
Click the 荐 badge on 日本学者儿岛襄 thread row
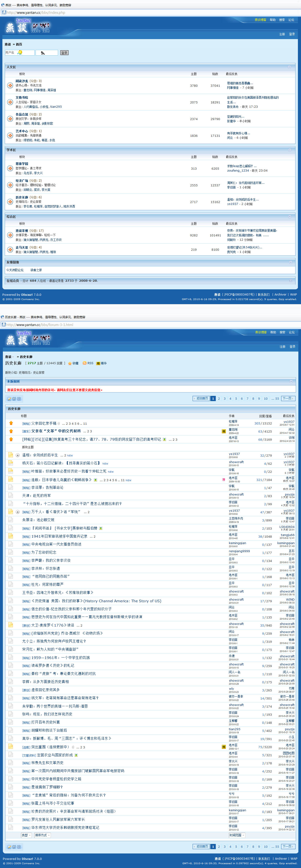coord(223,480)
